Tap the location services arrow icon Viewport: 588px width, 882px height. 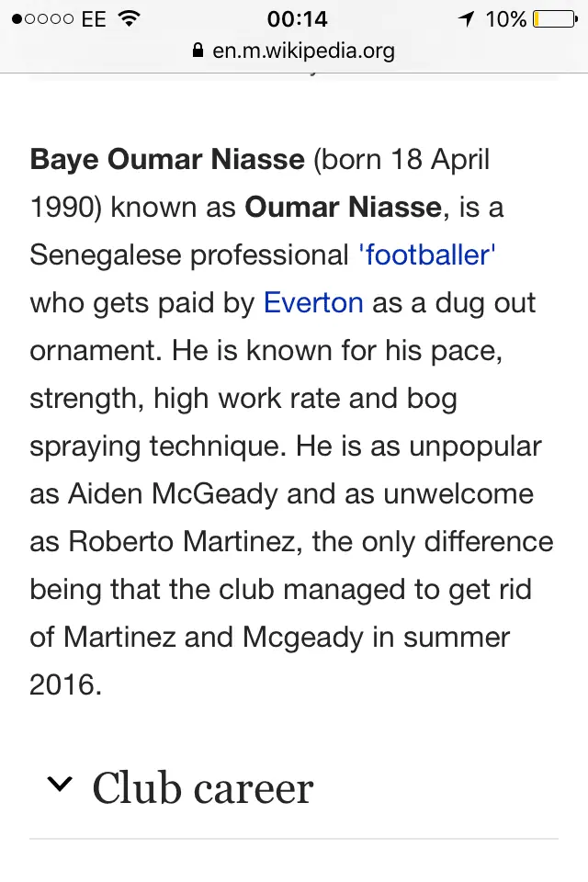(466, 18)
